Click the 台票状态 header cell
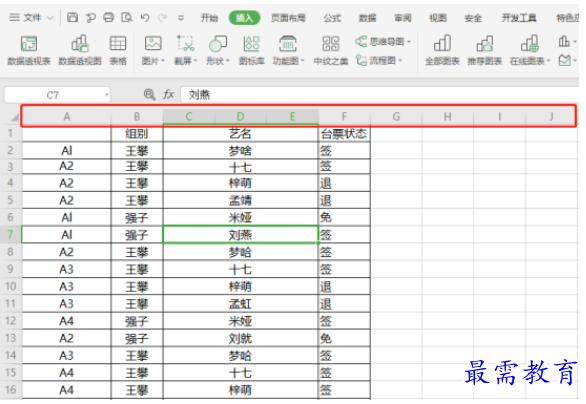This screenshot has height=404, width=586. coord(344,133)
